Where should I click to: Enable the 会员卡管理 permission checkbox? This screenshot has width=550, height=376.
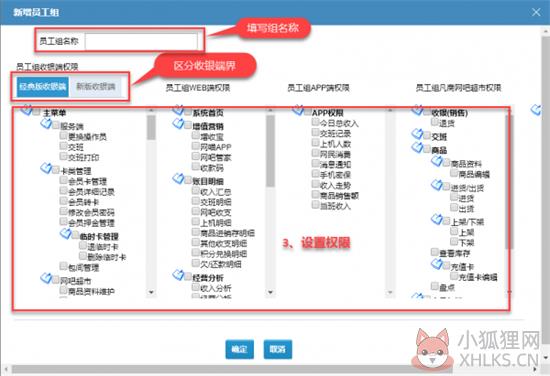click(x=63, y=180)
